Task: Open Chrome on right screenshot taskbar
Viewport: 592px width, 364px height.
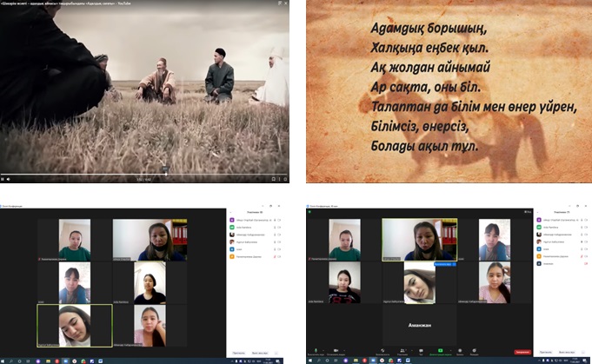Action: point(391,361)
